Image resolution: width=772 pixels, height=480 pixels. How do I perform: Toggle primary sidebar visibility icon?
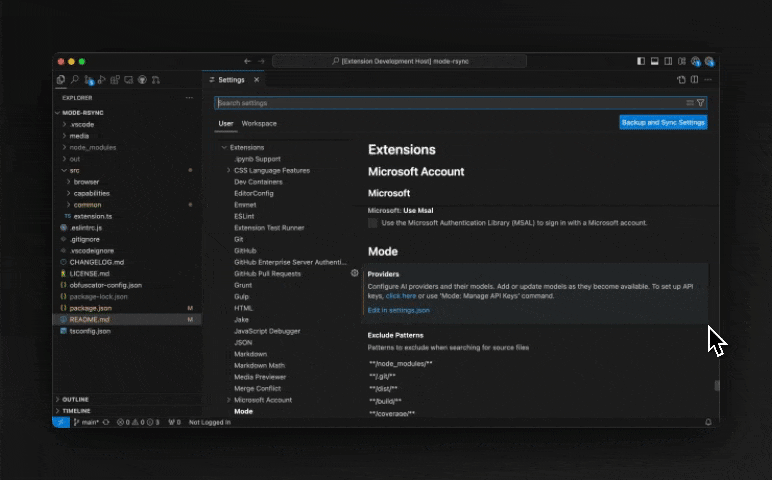[641, 62]
